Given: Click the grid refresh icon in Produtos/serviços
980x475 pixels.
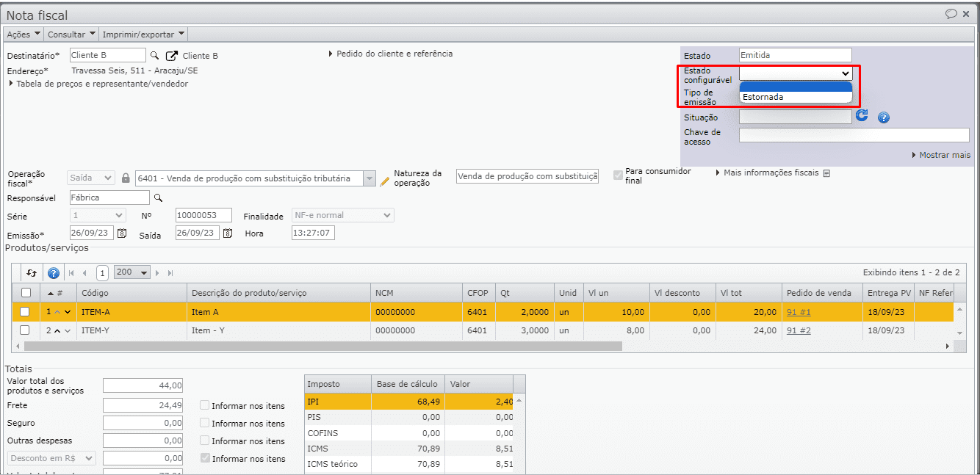Looking at the screenshot, I should (32, 272).
